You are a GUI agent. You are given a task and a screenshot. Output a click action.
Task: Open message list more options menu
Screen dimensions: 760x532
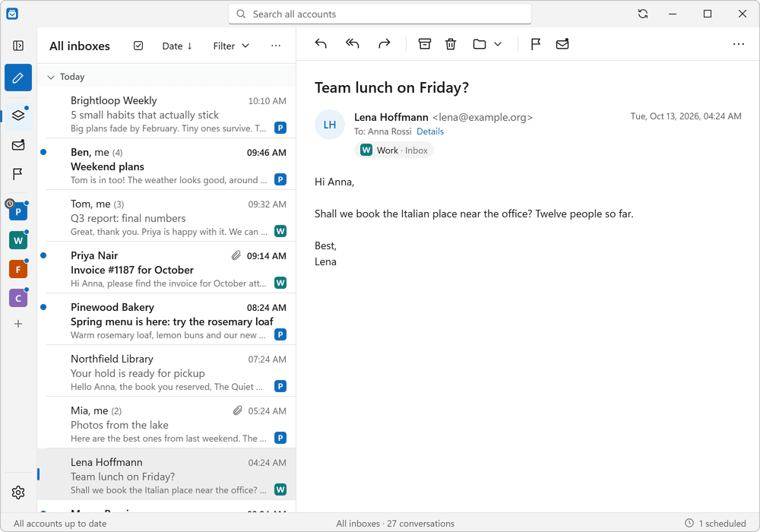point(276,46)
